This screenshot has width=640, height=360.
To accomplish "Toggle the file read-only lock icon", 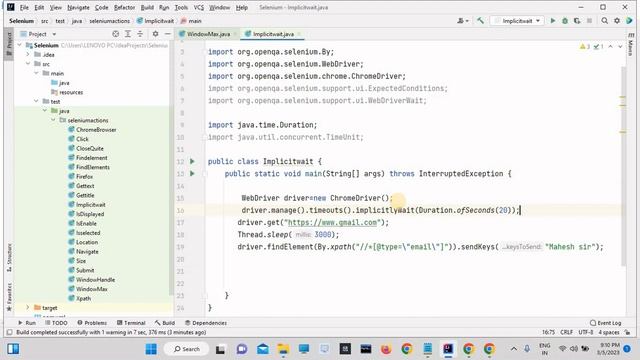I will (628, 332).
